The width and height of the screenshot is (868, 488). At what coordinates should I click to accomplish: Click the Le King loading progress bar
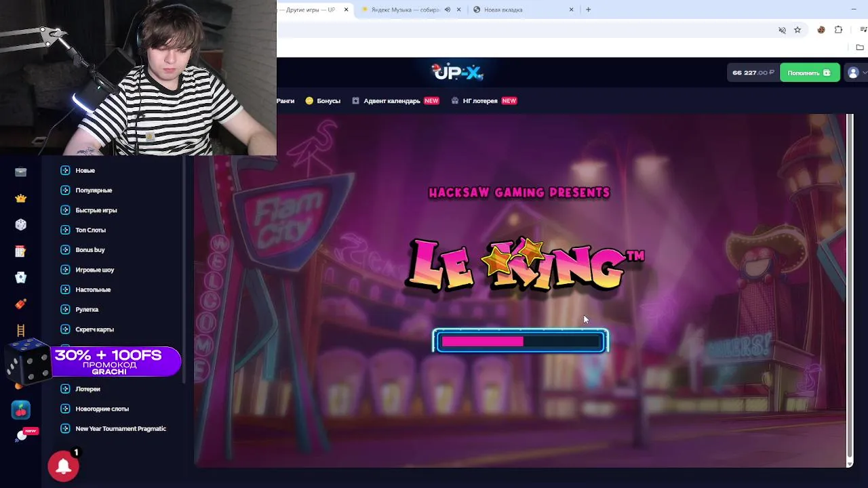(x=521, y=342)
